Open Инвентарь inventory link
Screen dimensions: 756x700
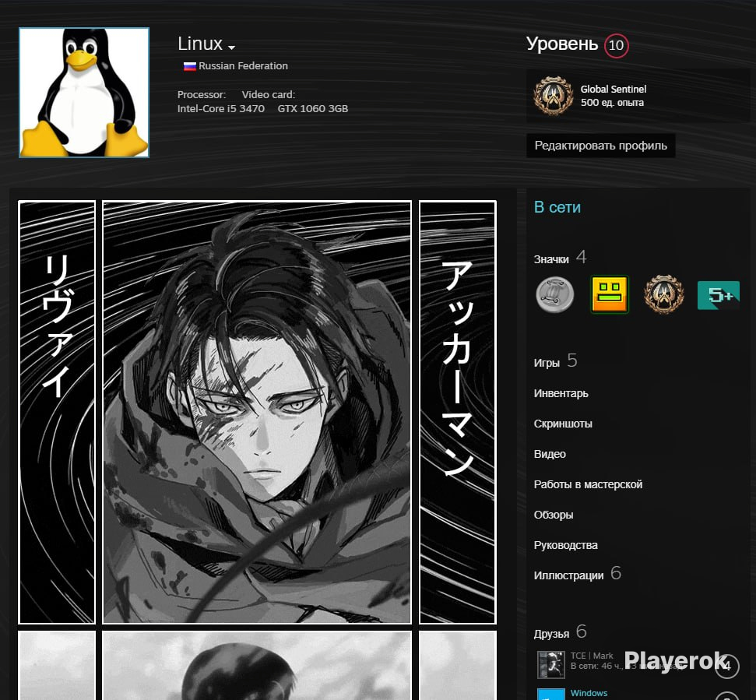pos(561,393)
